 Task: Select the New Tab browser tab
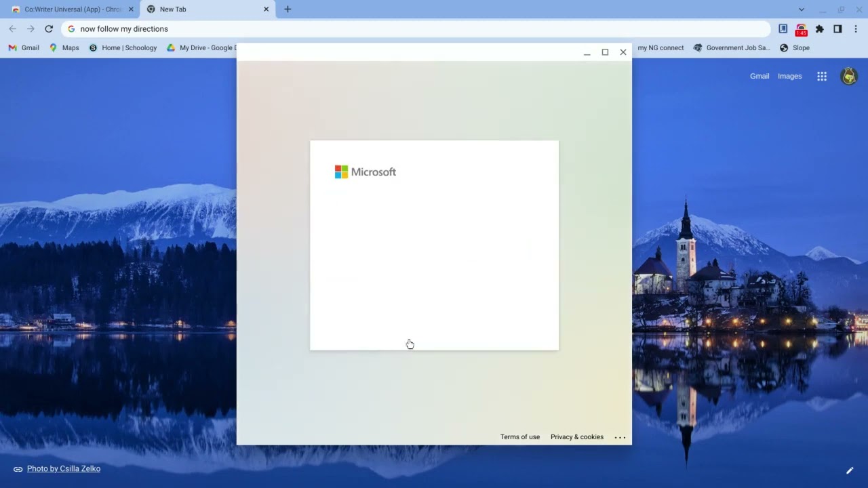tap(208, 9)
